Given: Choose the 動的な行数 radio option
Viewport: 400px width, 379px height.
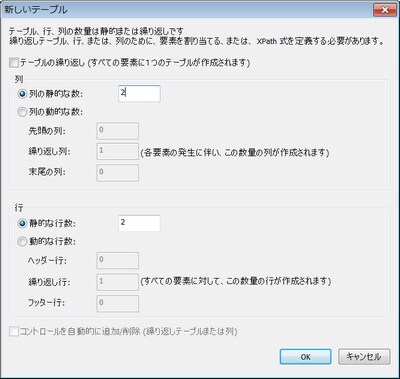Looking at the screenshot, I should [x=22, y=241].
